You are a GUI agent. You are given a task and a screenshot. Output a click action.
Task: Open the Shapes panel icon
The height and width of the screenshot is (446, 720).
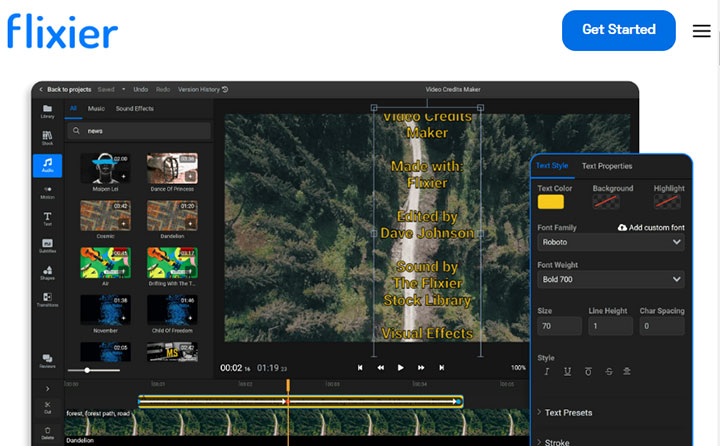tap(47, 271)
